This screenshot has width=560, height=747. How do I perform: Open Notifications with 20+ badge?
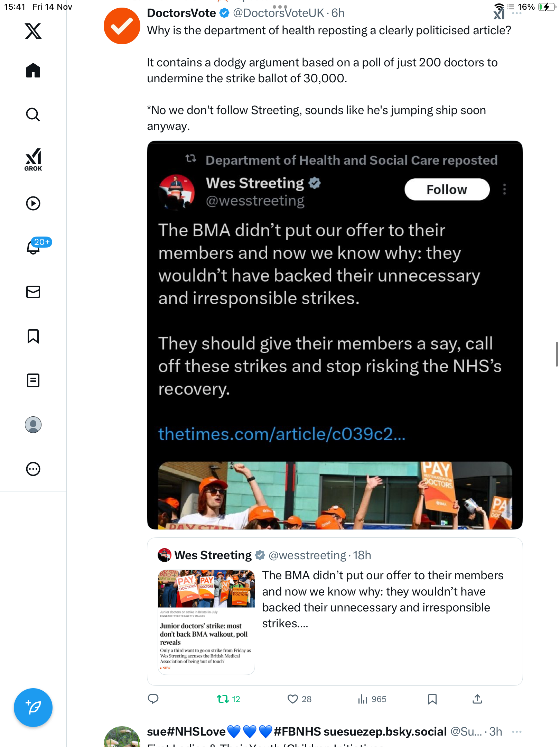[x=33, y=247]
